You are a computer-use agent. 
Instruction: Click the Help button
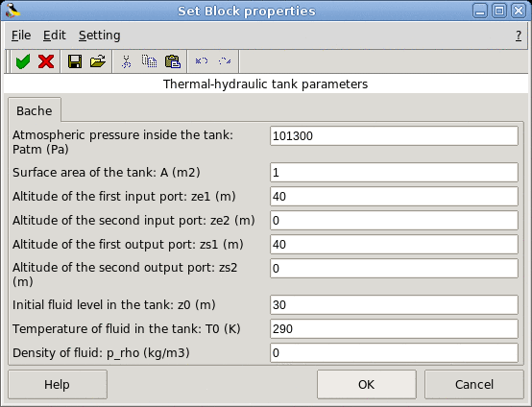58,384
